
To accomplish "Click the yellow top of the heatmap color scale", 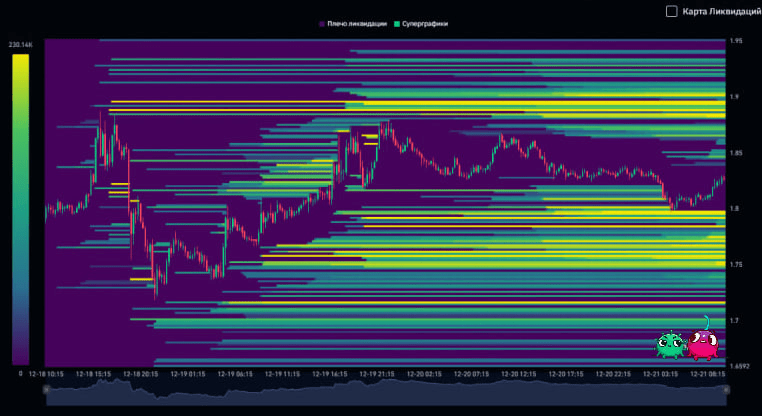I will (20, 60).
